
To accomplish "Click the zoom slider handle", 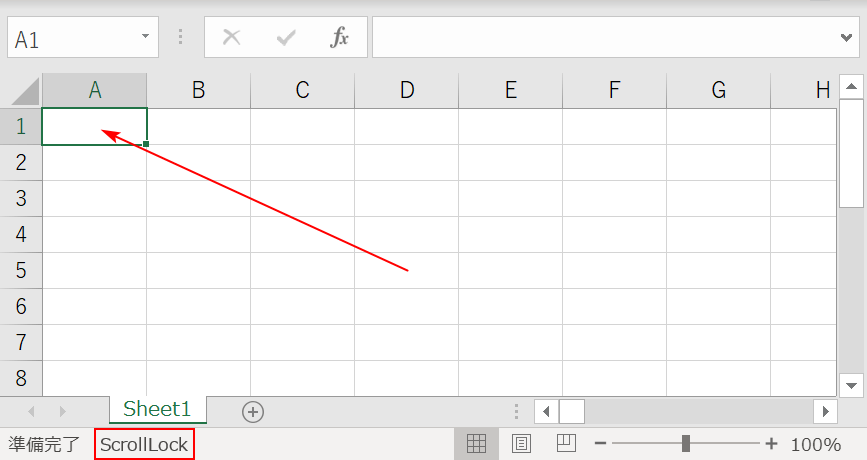I will click(686, 444).
